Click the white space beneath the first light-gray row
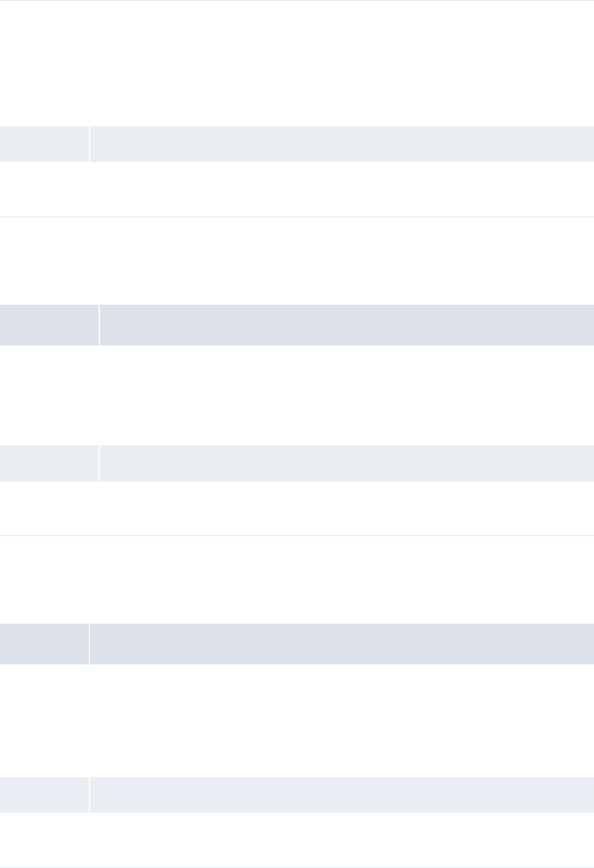The height and width of the screenshot is (868, 594). [x=297, y=189]
